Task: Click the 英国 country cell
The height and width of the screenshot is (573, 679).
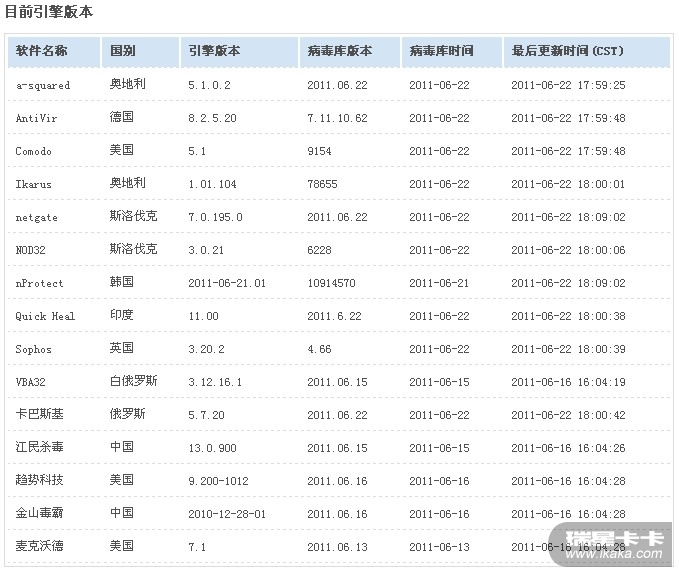Action: tap(122, 348)
